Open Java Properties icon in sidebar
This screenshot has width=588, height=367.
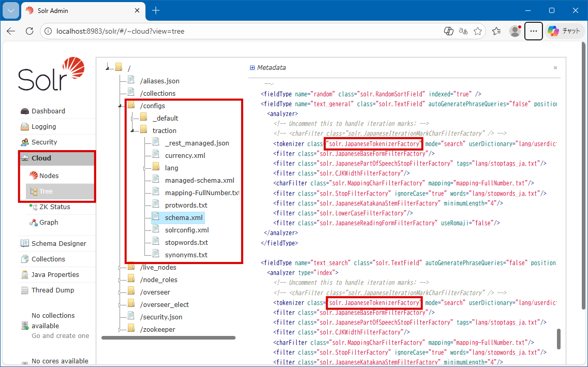point(24,275)
